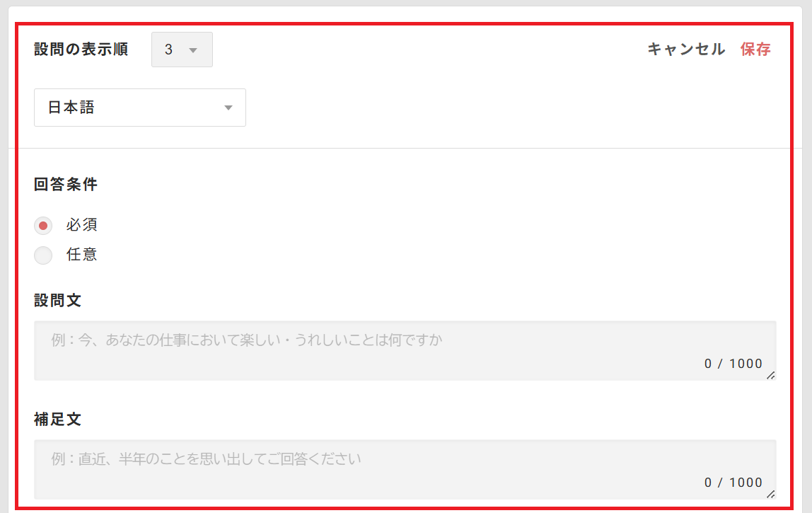812x513 pixels.
Task: Cancel editing via キャンセル link
Action: point(685,50)
